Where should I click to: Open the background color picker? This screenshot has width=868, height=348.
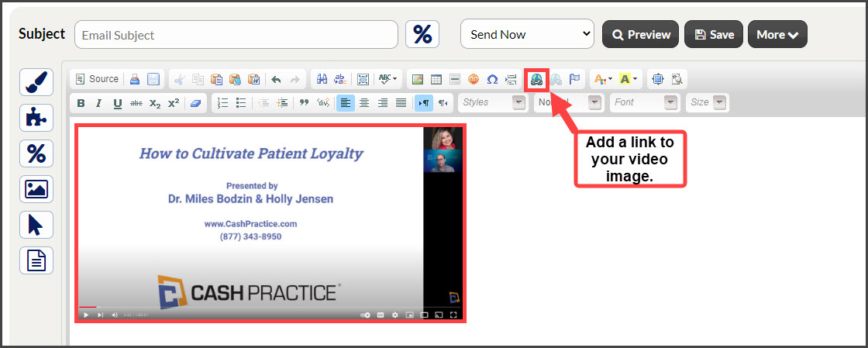(628, 79)
